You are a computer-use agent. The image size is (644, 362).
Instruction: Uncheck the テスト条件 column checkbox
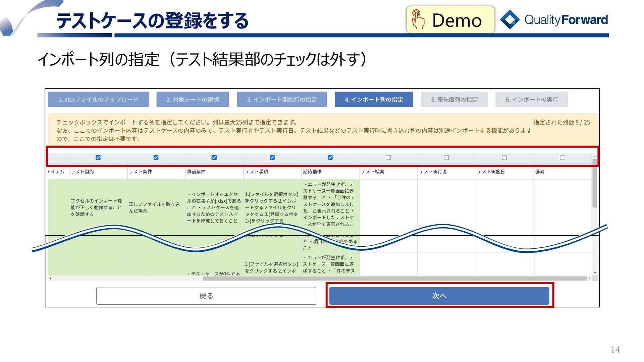coord(156,158)
